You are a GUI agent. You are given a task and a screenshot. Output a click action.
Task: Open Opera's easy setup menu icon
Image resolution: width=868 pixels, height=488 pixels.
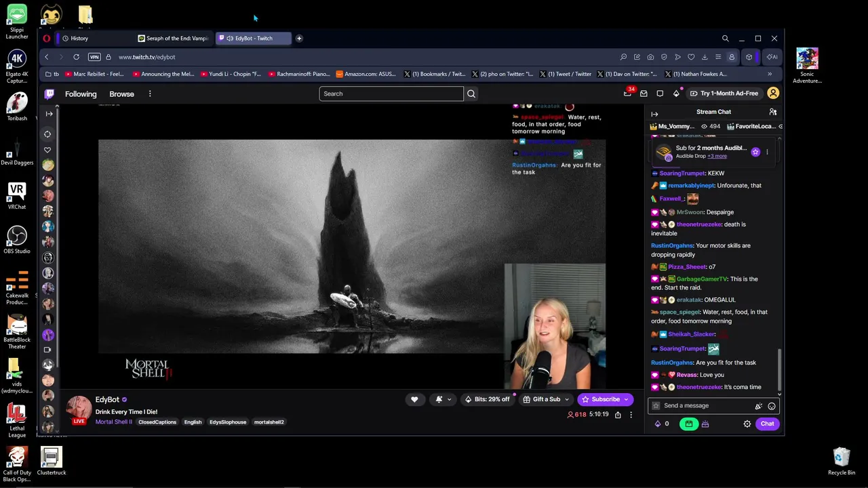(718, 57)
